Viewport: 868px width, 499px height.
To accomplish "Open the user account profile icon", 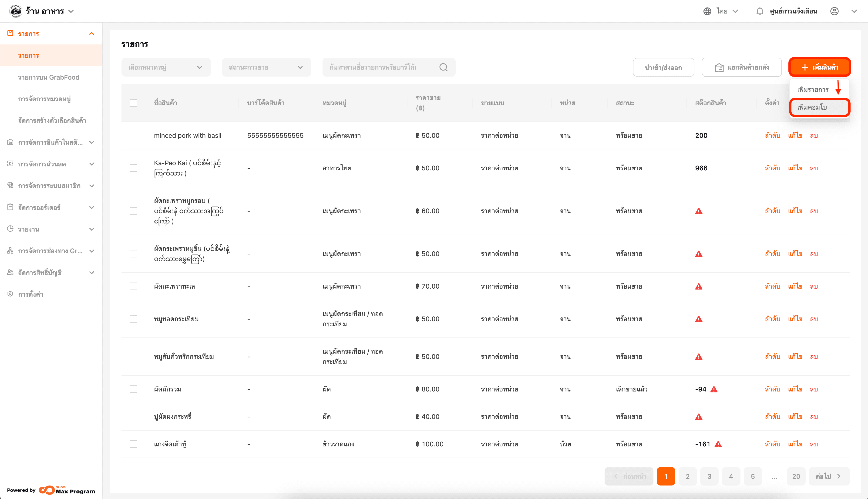I will [834, 11].
